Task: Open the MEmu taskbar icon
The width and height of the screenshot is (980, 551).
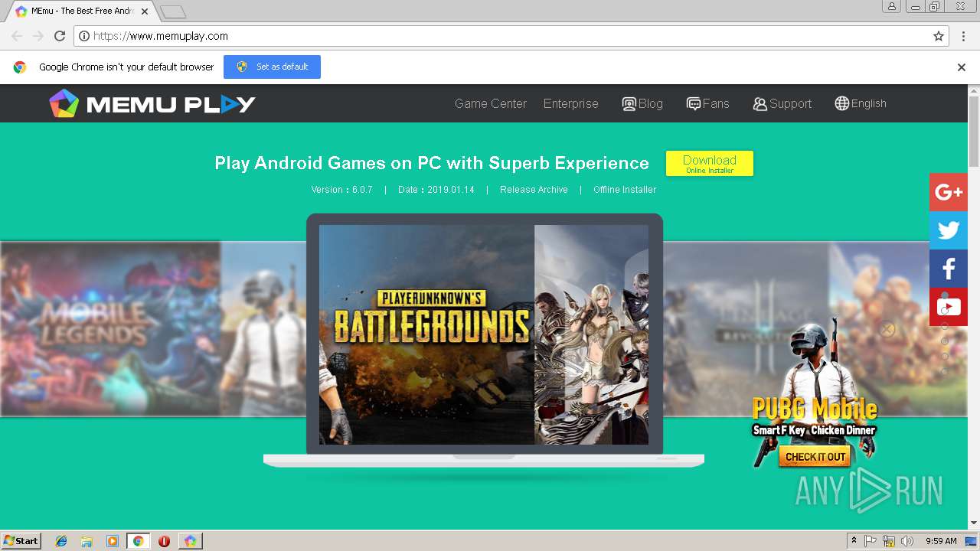Action: tap(190, 541)
